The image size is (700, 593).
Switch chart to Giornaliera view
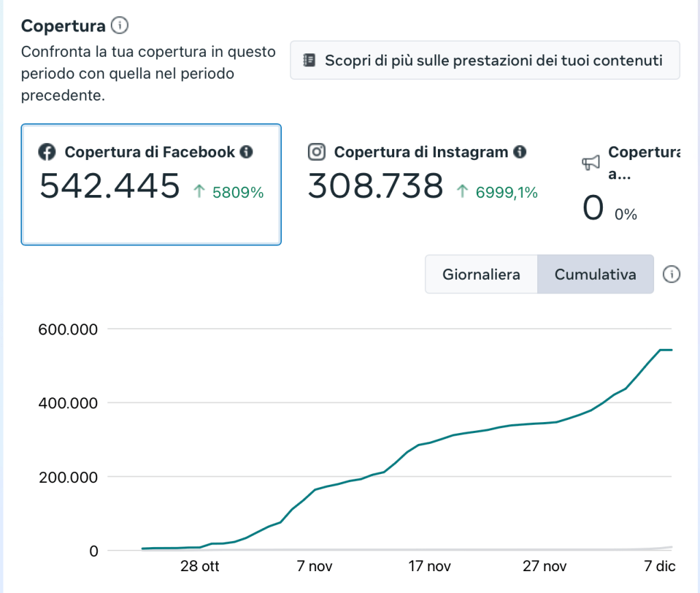pos(481,274)
